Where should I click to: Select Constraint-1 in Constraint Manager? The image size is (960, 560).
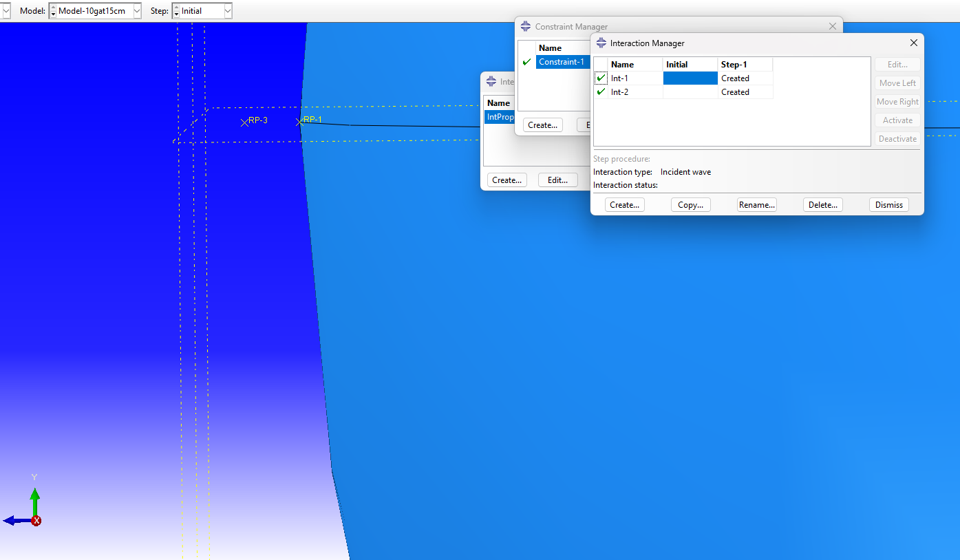click(563, 62)
